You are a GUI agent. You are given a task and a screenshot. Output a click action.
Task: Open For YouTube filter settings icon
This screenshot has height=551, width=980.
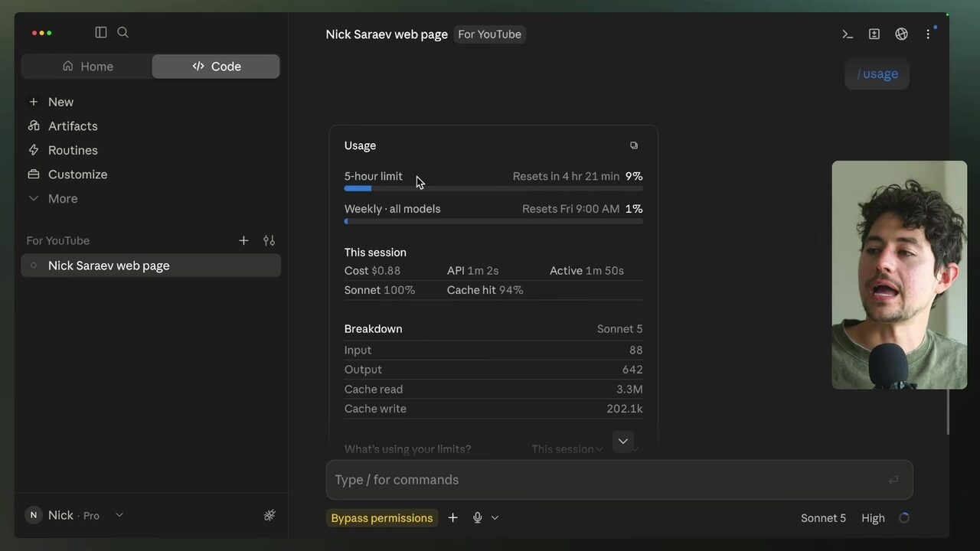tap(269, 240)
